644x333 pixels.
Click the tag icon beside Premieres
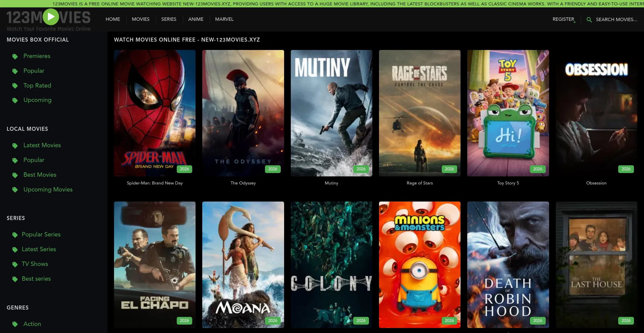[x=15, y=56]
